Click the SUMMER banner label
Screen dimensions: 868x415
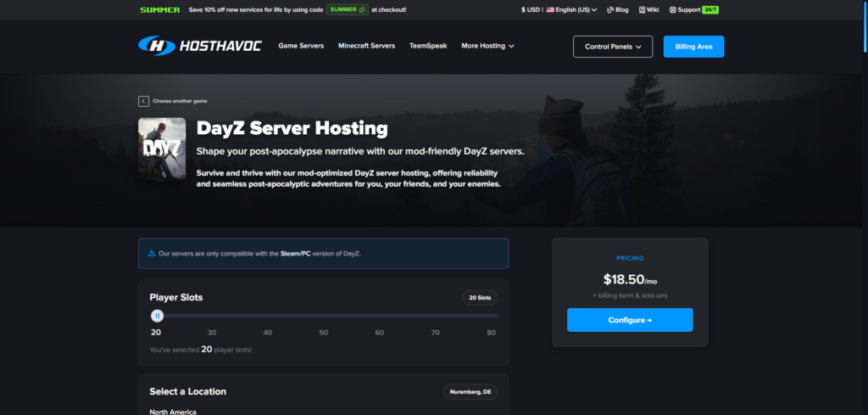(x=160, y=10)
